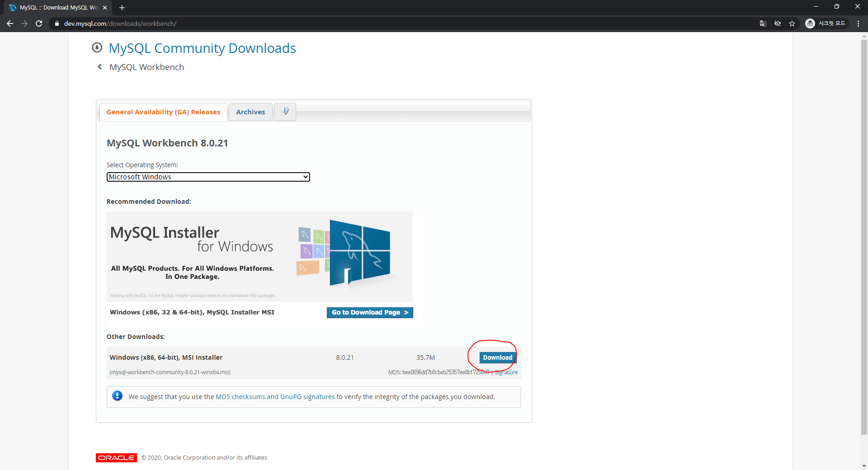
Task: Download the Windows MSI Installer
Action: tap(497, 357)
